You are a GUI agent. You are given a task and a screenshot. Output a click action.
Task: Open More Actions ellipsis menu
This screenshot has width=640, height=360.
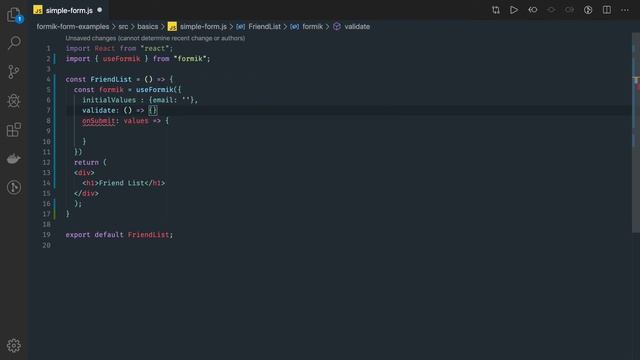(625, 10)
